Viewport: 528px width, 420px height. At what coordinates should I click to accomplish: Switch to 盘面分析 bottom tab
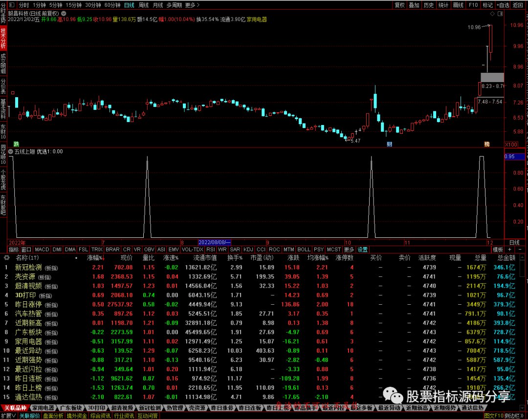(53, 416)
